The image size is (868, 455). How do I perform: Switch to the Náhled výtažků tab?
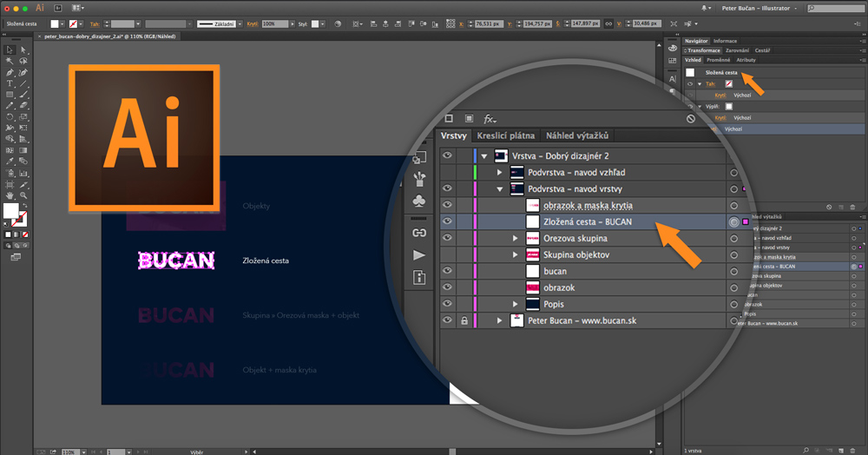click(x=577, y=135)
